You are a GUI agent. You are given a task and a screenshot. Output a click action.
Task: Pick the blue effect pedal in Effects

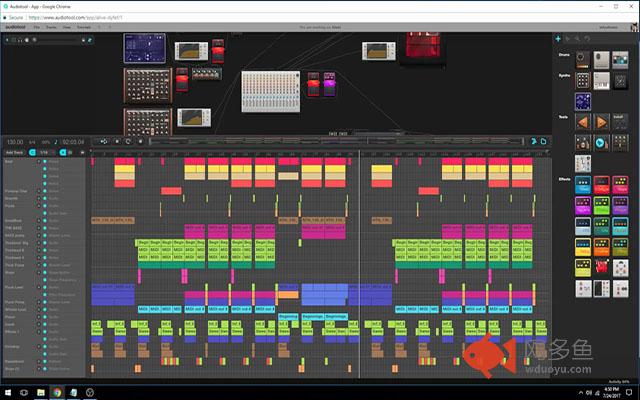coord(582,185)
